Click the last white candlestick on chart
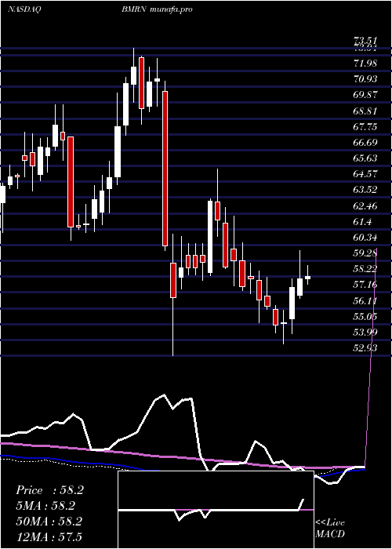Image resolution: width=392 pixels, height=549 pixels. [x=307, y=278]
